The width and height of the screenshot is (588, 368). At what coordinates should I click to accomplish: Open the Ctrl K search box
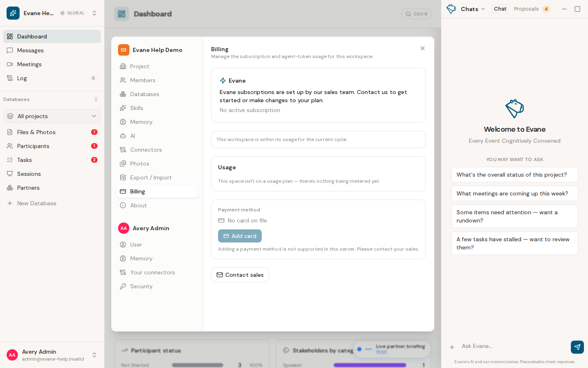[x=416, y=14]
